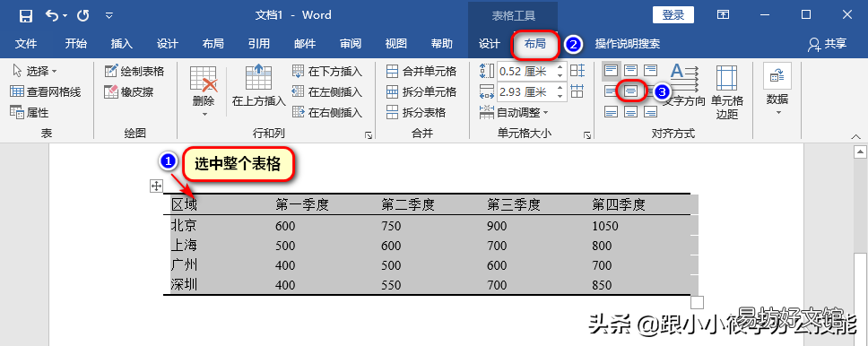
Task: Select align bottom left icon
Action: (612, 112)
